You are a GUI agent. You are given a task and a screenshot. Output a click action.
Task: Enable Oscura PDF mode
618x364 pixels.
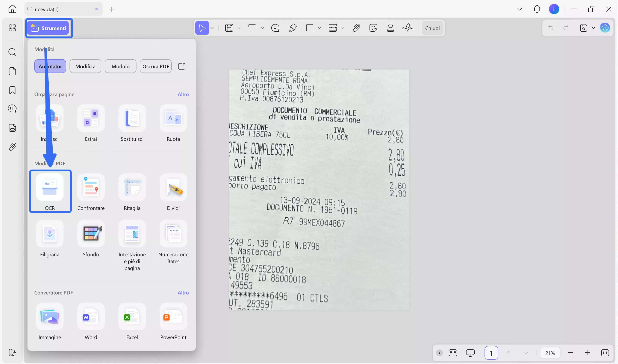click(x=156, y=66)
